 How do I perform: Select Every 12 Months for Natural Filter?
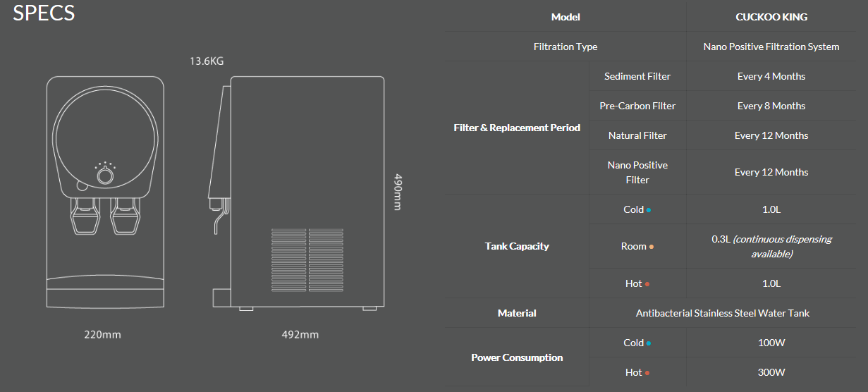click(771, 135)
